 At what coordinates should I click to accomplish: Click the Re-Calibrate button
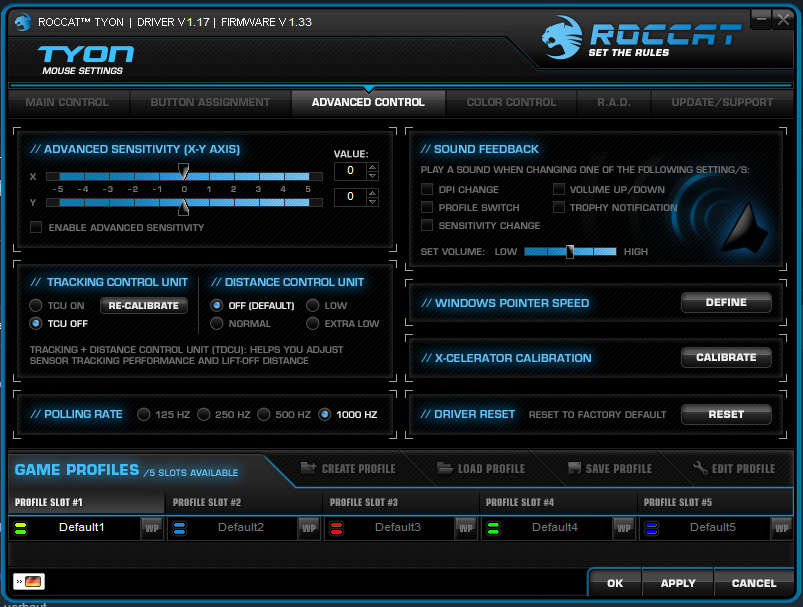[143, 305]
